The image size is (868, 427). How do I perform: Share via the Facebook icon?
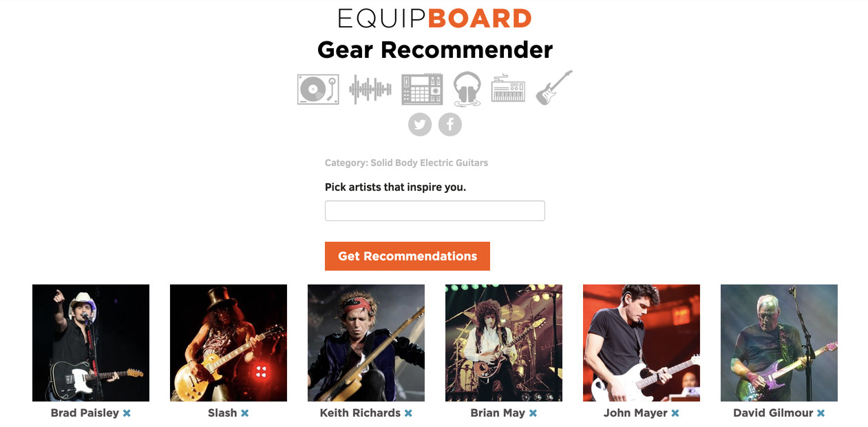pos(450,125)
